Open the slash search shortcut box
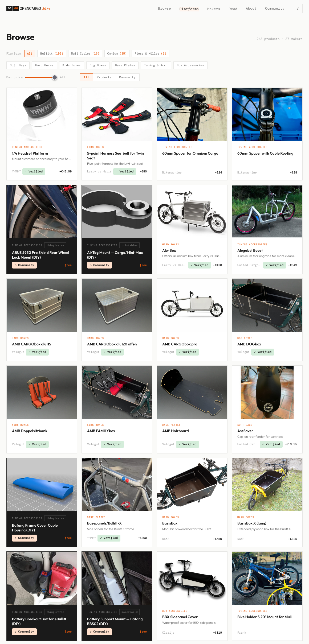 [x=298, y=9]
